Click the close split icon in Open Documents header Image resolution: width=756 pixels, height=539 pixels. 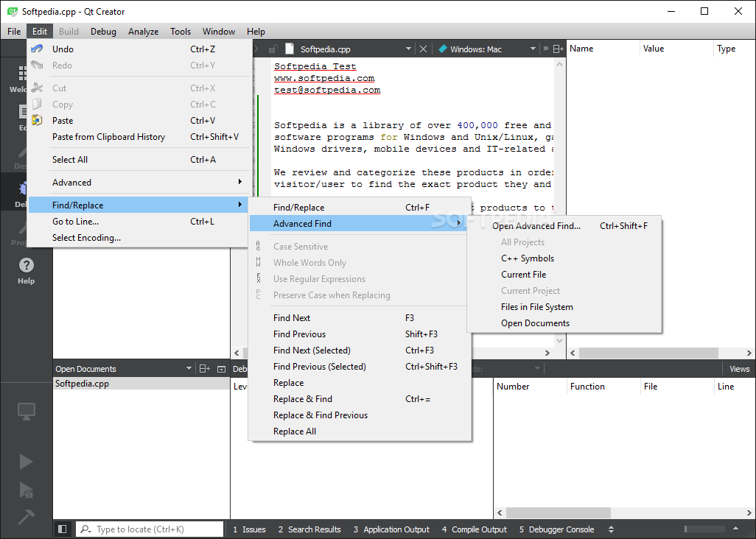[221, 369]
